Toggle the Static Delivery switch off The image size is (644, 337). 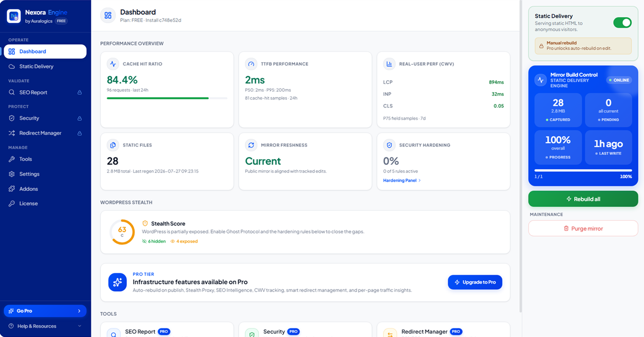point(622,23)
